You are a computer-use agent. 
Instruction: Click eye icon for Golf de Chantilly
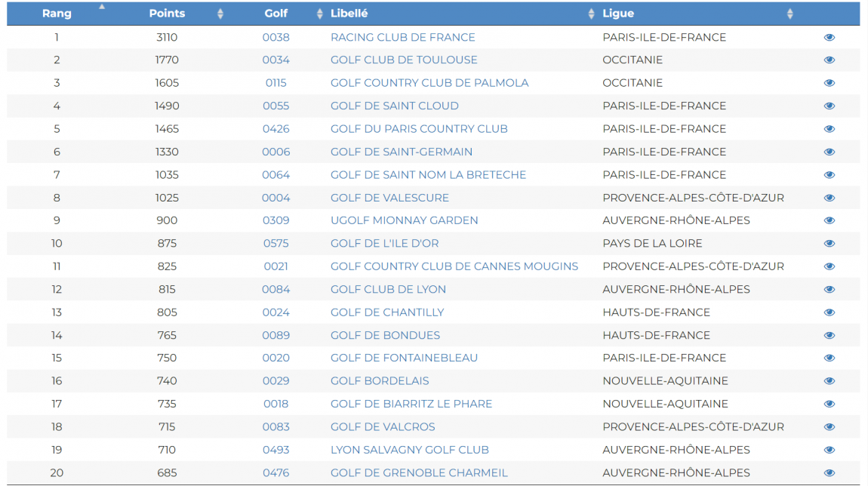[x=829, y=312]
